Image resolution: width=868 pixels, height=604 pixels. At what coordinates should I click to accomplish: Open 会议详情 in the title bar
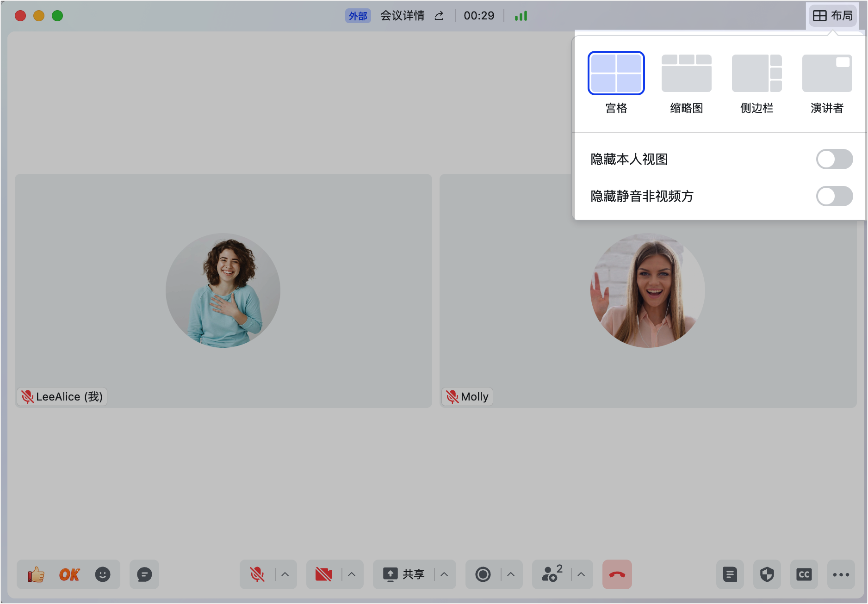(402, 15)
